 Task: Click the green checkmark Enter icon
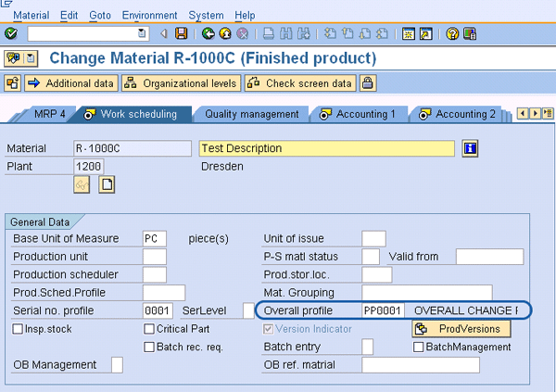click(x=11, y=33)
